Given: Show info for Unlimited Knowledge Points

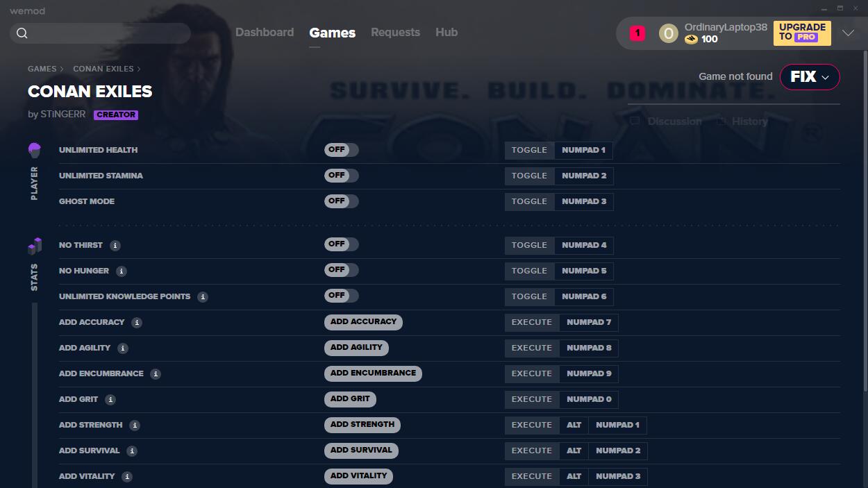Looking at the screenshot, I should pyautogui.click(x=203, y=297).
